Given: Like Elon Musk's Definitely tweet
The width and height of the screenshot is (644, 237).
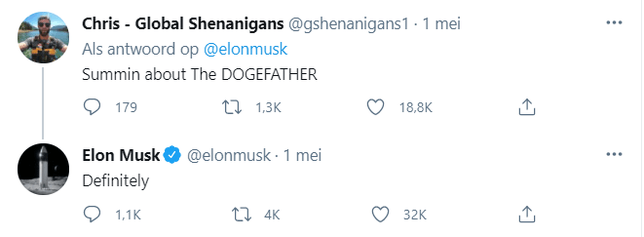Looking at the screenshot, I should pyautogui.click(x=380, y=214).
